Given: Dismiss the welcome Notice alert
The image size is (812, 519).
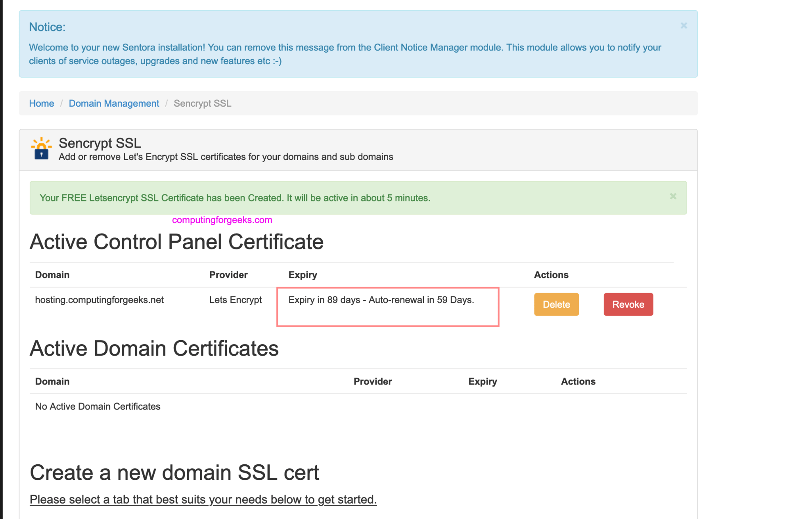Looking at the screenshot, I should [x=683, y=25].
